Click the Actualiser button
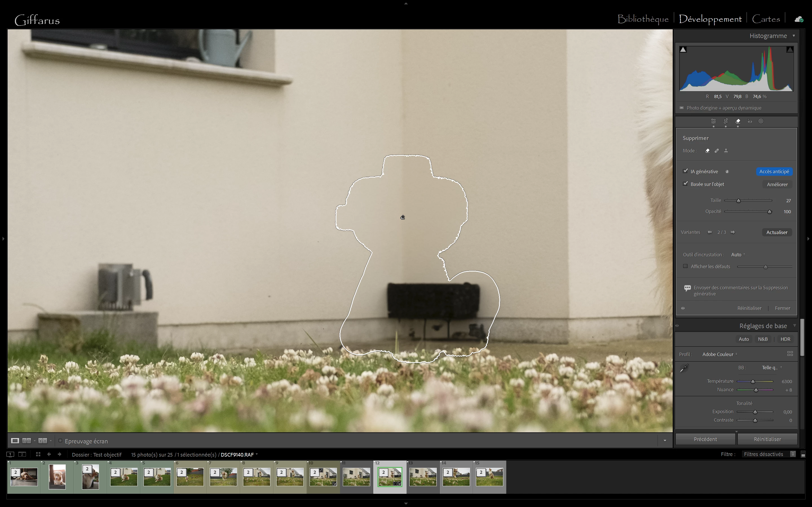The height and width of the screenshot is (507, 812). click(x=776, y=232)
